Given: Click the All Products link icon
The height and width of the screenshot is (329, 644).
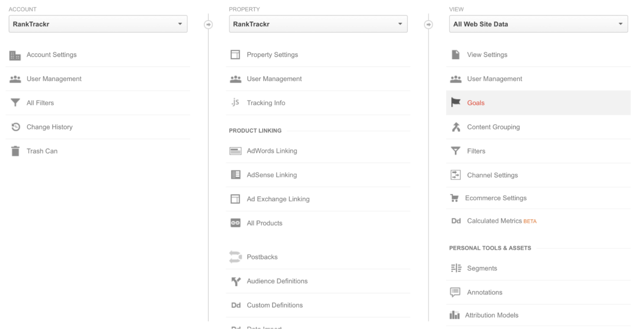Looking at the screenshot, I should pyautogui.click(x=236, y=223).
